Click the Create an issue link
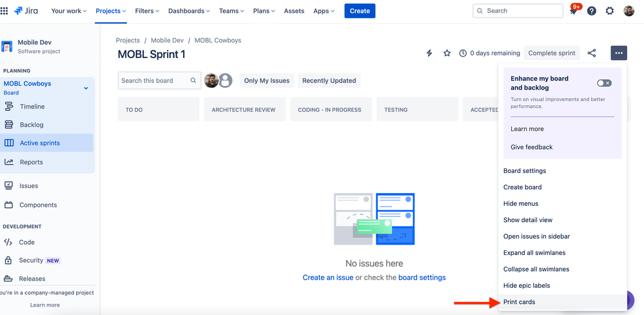The width and height of the screenshot is (644, 315). 327,278
